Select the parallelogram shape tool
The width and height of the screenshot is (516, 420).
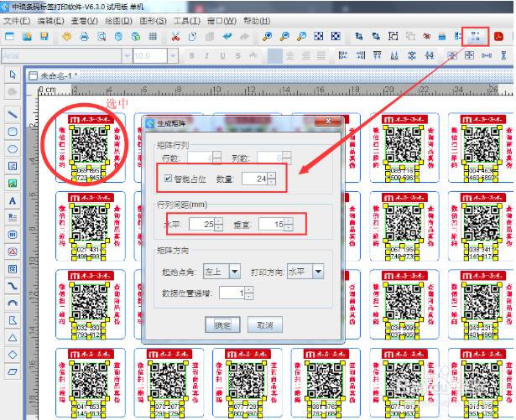13,371
